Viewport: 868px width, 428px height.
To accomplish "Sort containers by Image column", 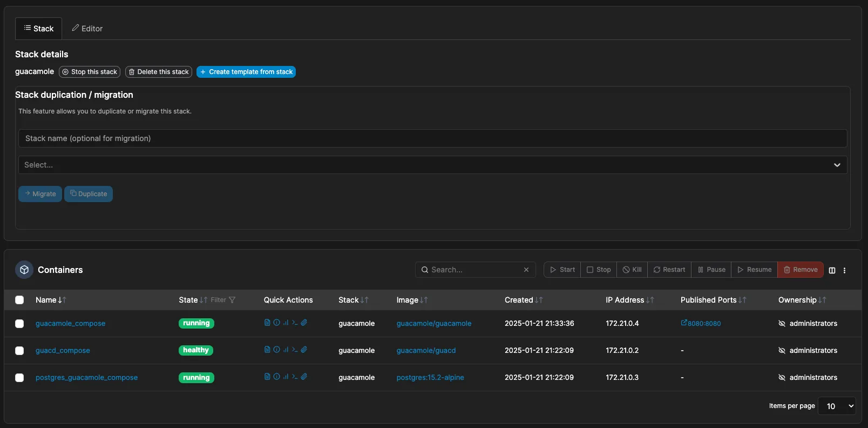I will (x=412, y=300).
